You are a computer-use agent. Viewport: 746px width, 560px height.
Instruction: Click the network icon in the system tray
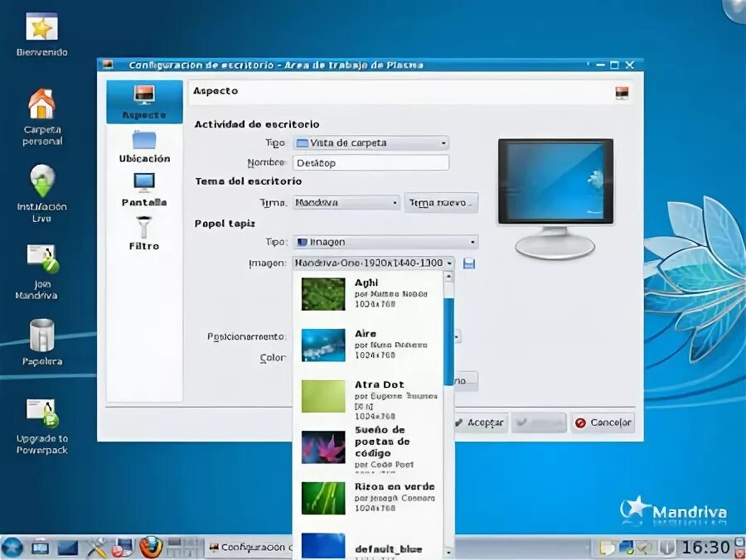[x=626, y=548]
